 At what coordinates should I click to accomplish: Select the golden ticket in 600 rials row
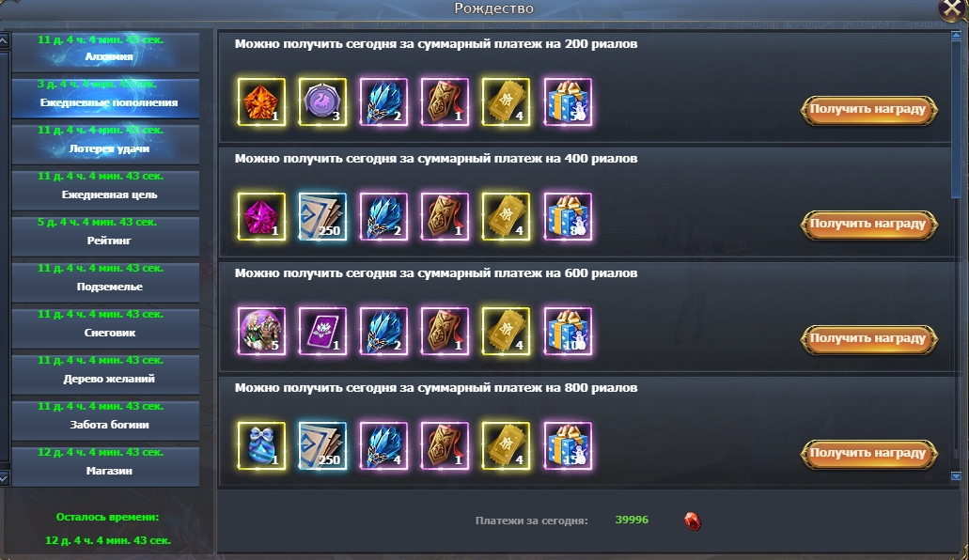[x=507, y=332]
